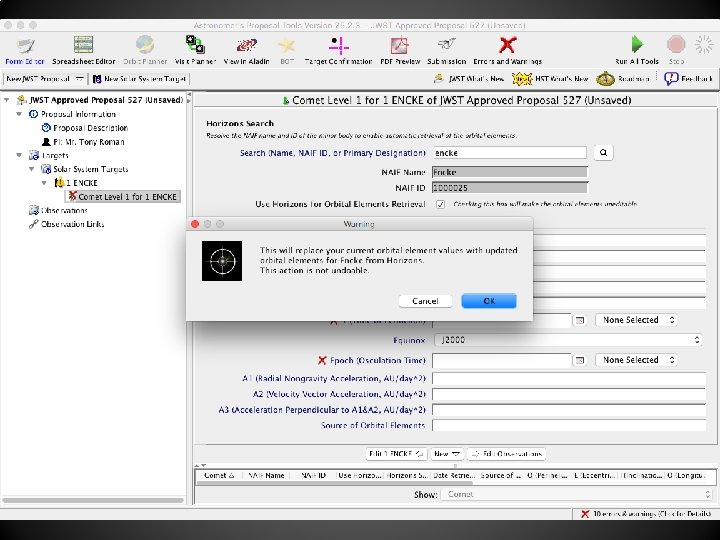
Task: Open New JWST Proposal dropdown
Action: click(45, 79)
